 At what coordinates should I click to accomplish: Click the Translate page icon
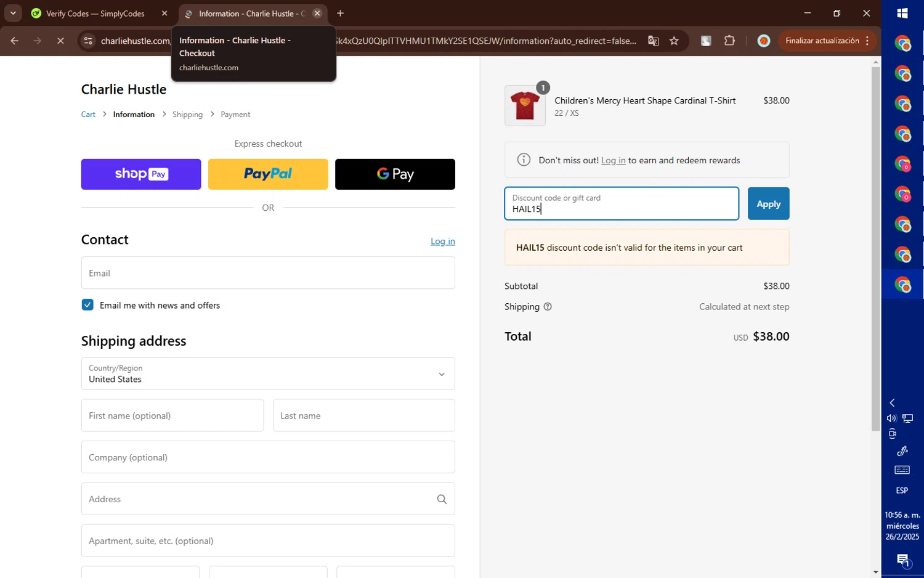tap(653, 41)
